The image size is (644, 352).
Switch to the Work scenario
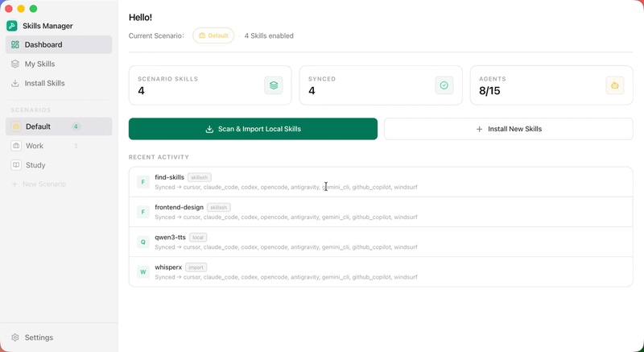[59, 146]
